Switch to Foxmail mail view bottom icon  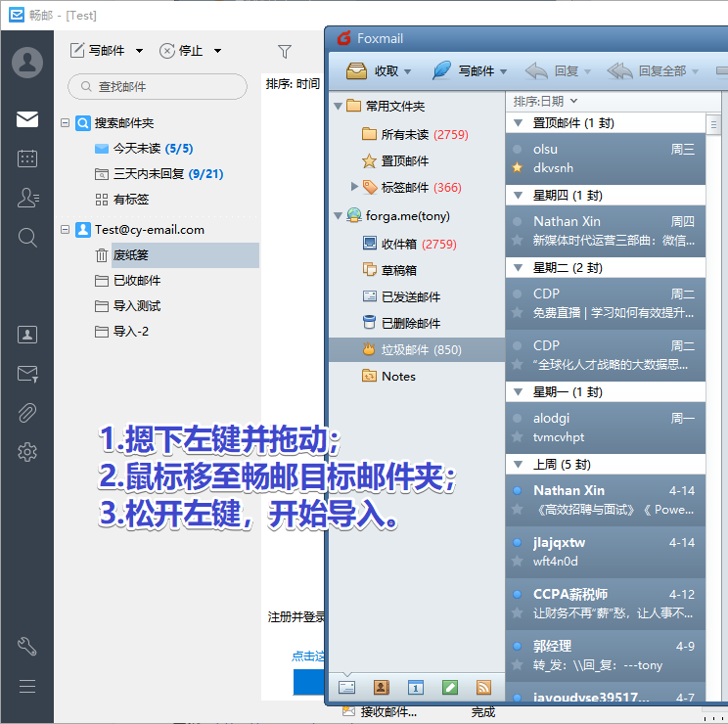coord(346,687)
